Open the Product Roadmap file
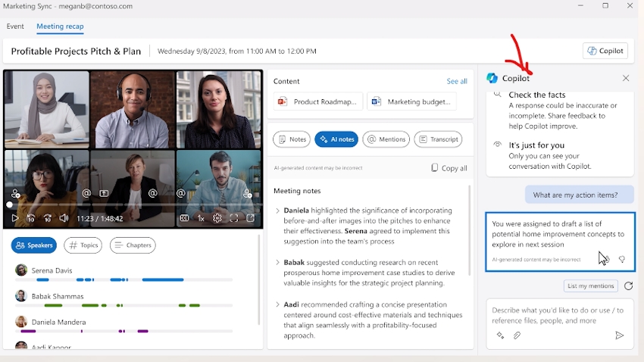This screenshot has width=644, height=362. click(318, 101)
